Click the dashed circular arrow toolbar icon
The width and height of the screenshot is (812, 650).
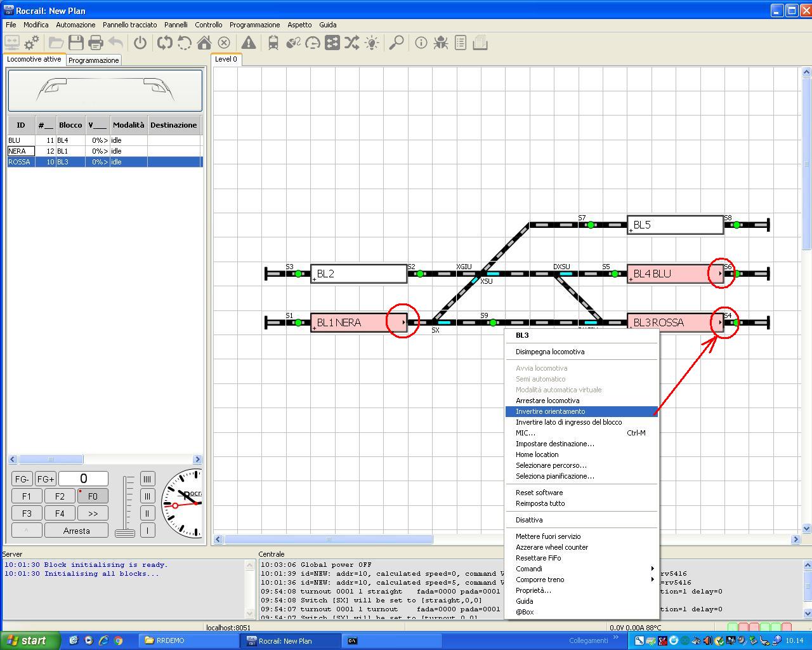coord(185,43)
